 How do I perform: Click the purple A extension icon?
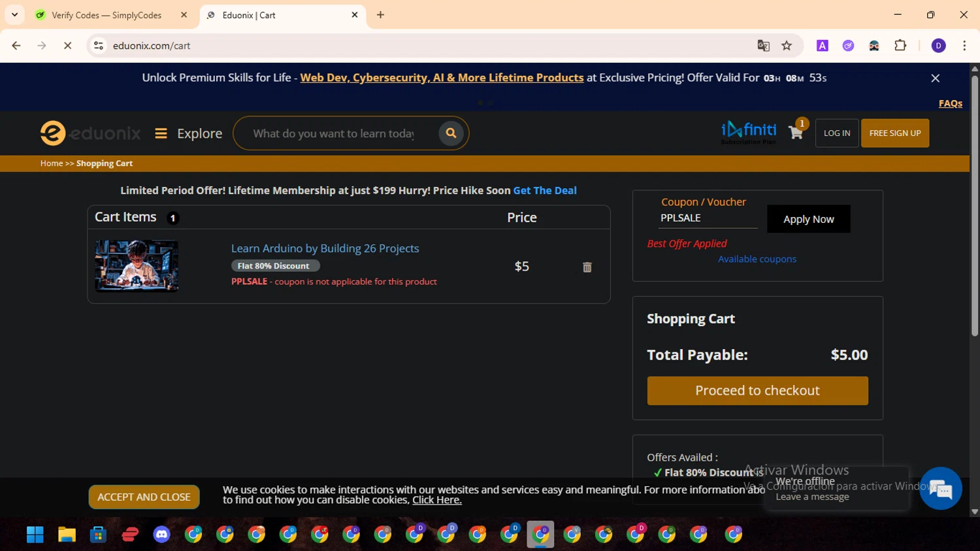pyautogui.click(x=823, y=46)
